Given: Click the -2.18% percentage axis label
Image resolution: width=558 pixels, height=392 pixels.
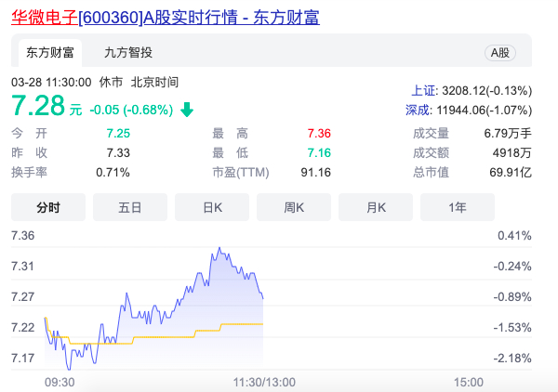Looking at the screenshot, I should pyautogui.click(x=512, y=358).
